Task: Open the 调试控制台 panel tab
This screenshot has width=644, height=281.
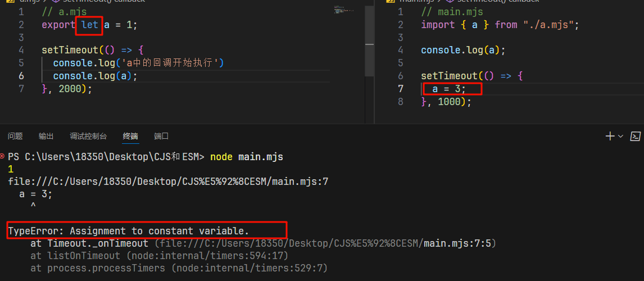Action: pyautogui.click(x=88, y=136)
